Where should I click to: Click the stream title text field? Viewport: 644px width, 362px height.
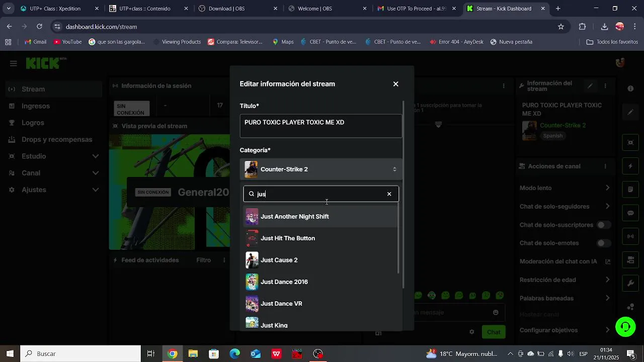coord(321,126)
